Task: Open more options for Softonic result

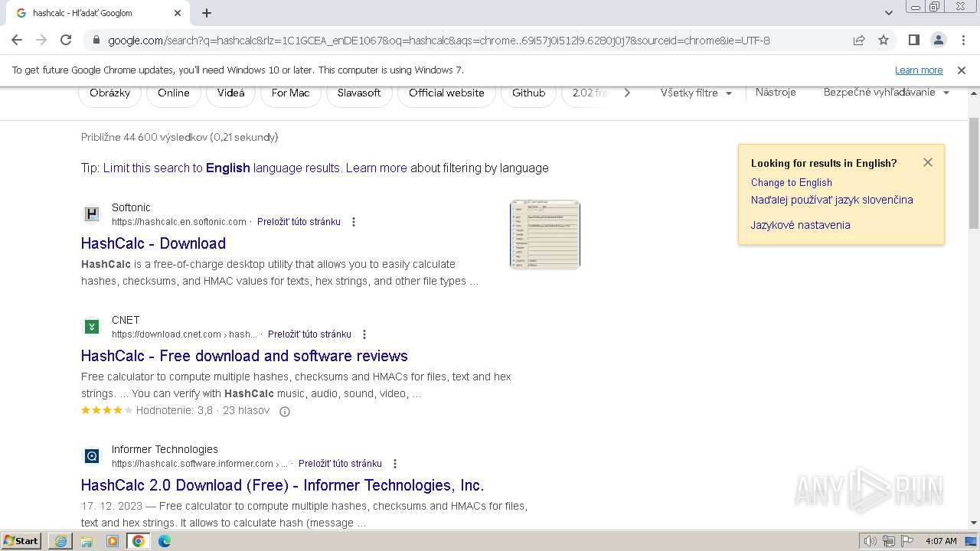Action: (354, 222)
